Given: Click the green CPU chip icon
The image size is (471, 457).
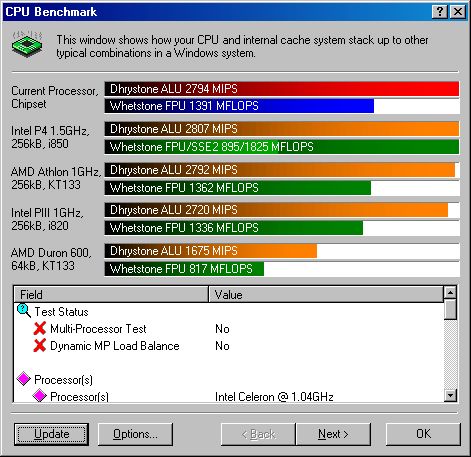Looking at the screenshot, I should [x=27, y=44].
